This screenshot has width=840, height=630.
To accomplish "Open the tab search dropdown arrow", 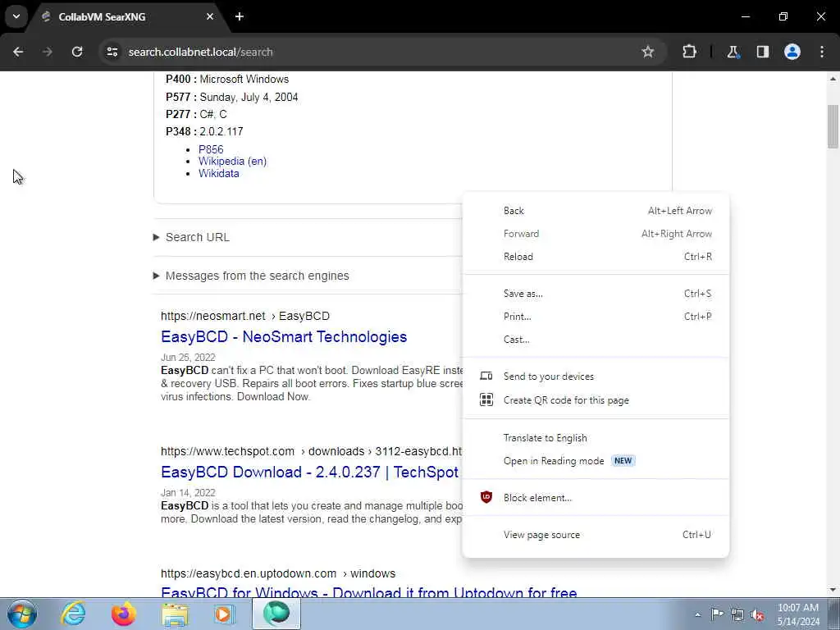I will 16,16.
